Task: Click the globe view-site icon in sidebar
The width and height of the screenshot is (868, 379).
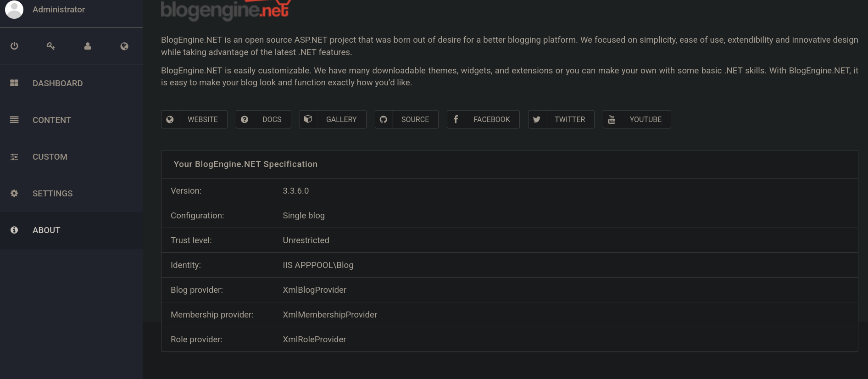Action: tap(124, 46)
